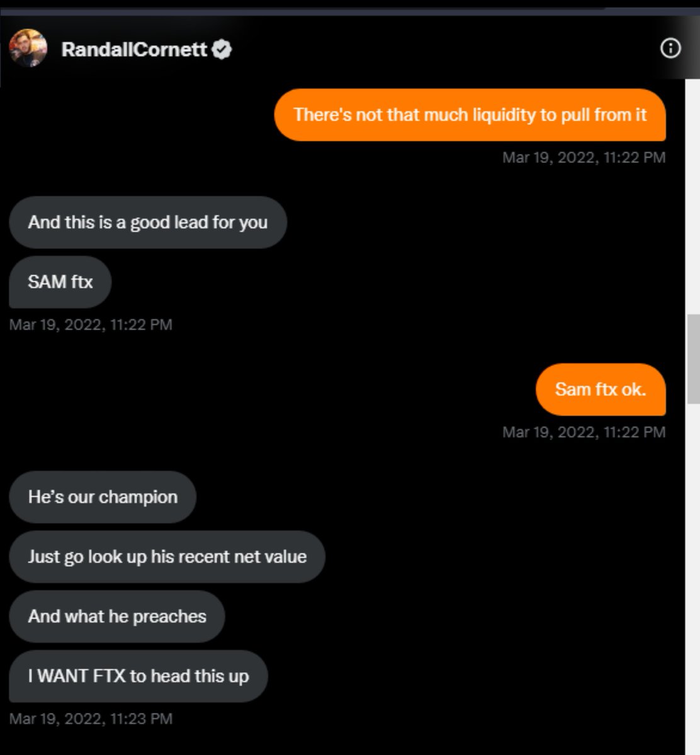The width and height of the screenshot is (700, 755).
Task: Click the sent "Sam ftx ok." bubble
Action: pos(600,389)
